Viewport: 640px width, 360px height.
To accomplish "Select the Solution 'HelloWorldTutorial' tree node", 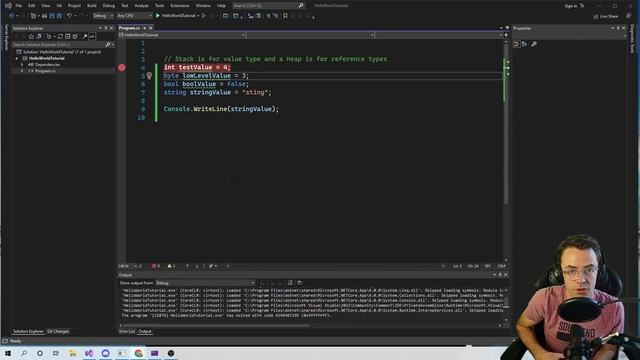I will tap(61, 52).
